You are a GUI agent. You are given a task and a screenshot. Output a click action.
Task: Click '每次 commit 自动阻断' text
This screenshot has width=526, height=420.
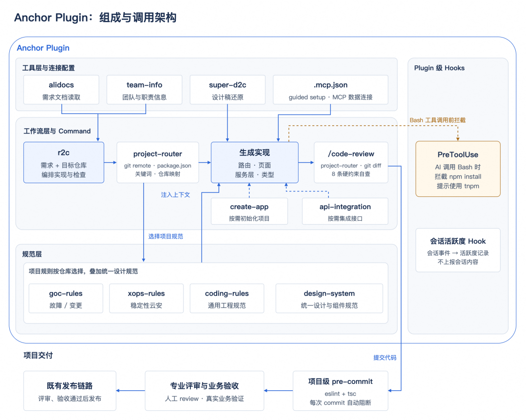pos(340,402)
